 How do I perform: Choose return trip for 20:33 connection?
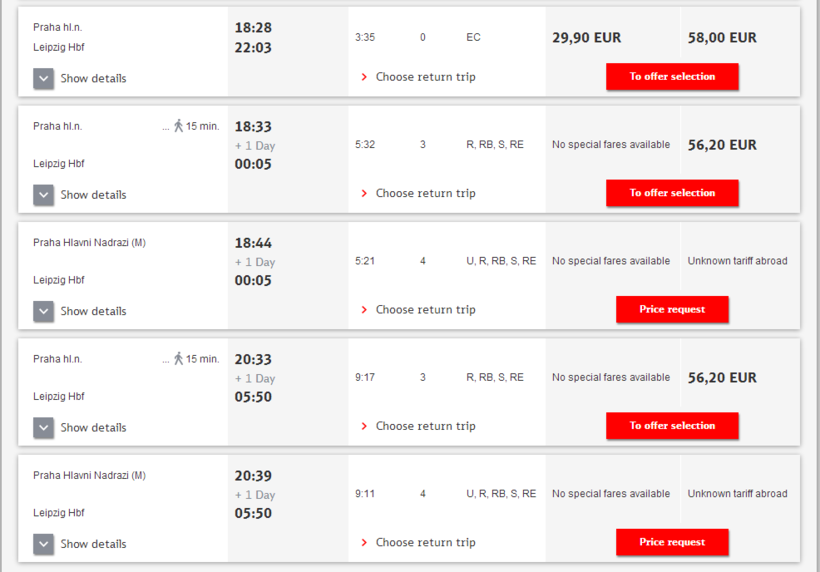(x=425, y=426)
